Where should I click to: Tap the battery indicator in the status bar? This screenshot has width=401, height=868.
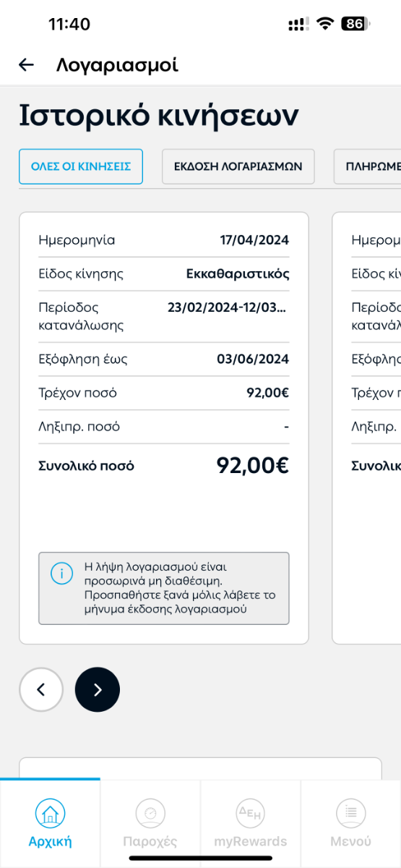click(355, 24)
